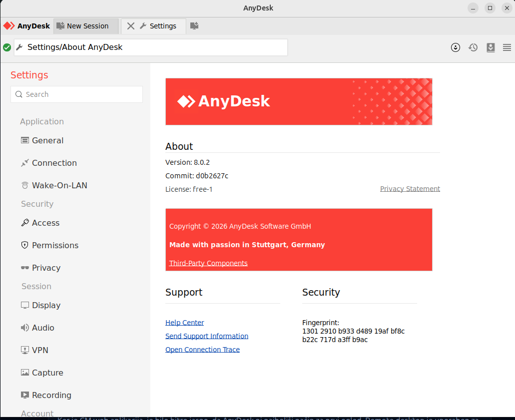This screenshot has height=420, width=515.
Task: Click the Commit: d0b2627c text
Action: (196, 176)
